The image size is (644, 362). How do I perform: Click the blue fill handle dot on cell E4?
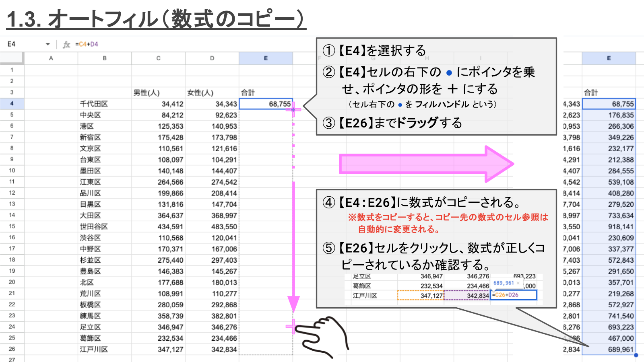pyautogui.click(x=293, y=109)
